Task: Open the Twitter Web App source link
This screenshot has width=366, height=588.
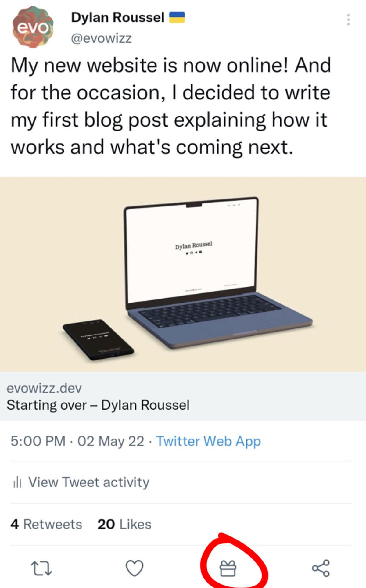Action: tap(208, 441)
